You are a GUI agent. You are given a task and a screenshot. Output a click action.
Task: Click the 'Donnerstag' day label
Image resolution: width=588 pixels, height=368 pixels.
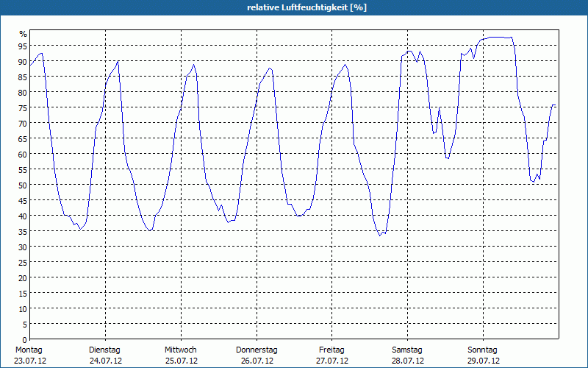pyautogui.click(x=257, y=350)
